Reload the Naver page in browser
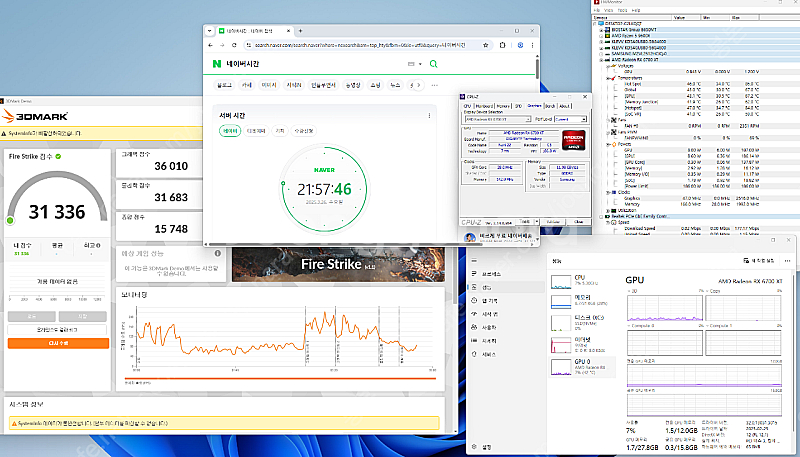Viewport: 800px width, 457px height. coord(236,46)
